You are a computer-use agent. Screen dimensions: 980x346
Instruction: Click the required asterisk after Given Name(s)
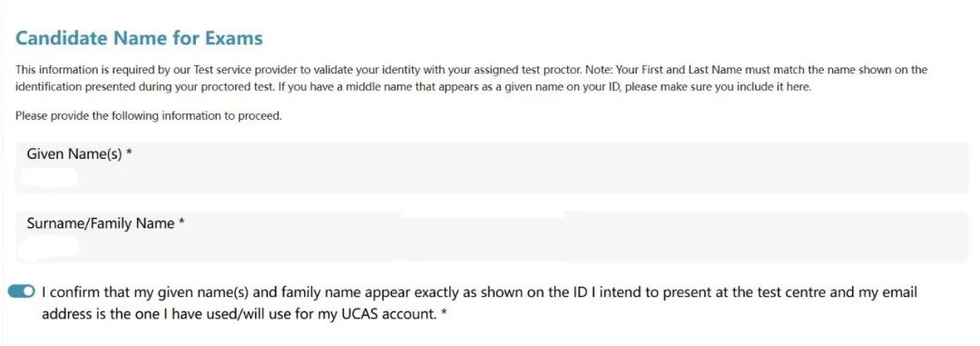click(x=129, y=153)
